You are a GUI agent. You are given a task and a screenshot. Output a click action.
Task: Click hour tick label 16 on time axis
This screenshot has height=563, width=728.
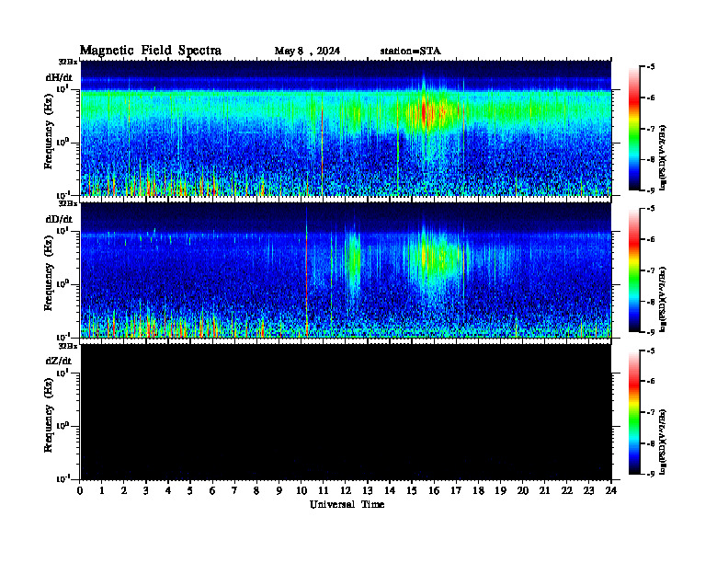(x=434, y=491)
